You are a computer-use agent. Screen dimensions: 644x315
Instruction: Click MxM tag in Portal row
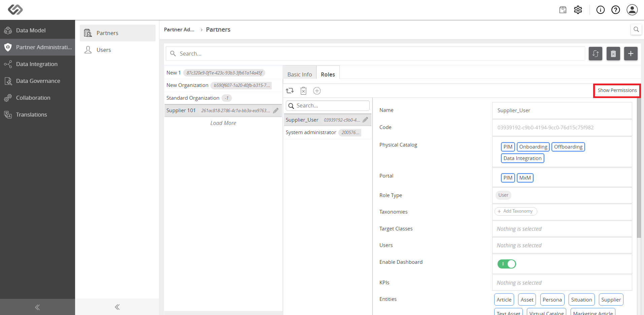pos(525,178)
